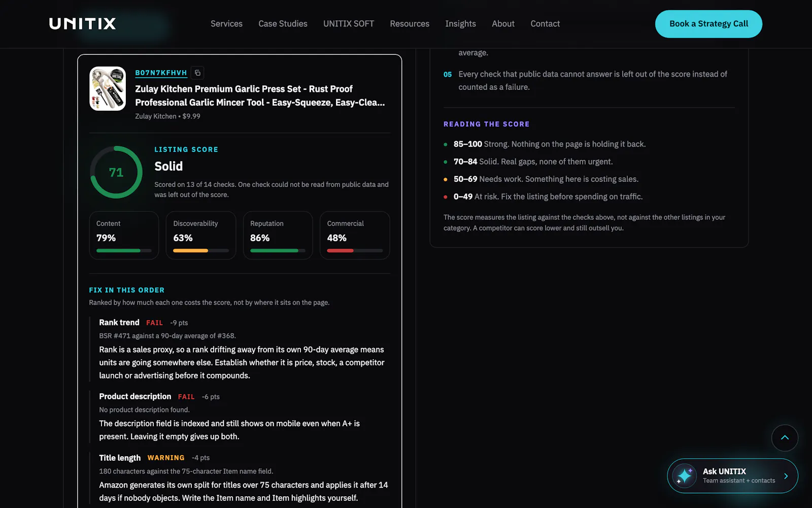Viewport: 812px width, 508px height.
Task: Click the -6 pts penalty label
Action: (211, 397)
